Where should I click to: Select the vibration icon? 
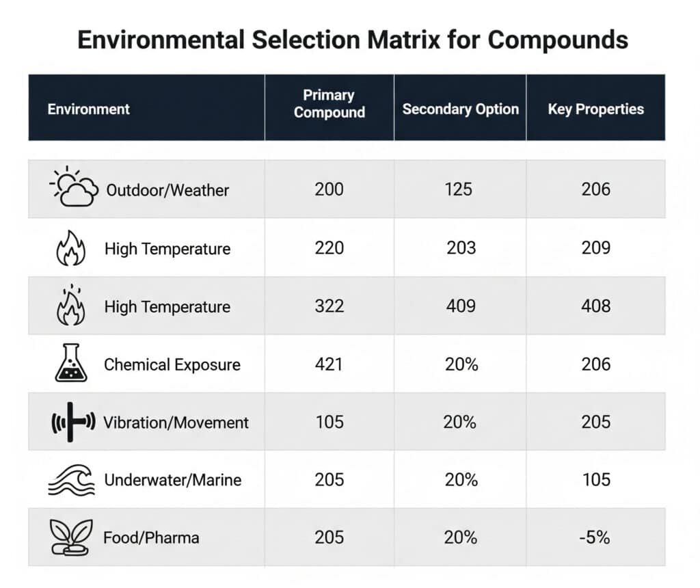pos(70,422)
